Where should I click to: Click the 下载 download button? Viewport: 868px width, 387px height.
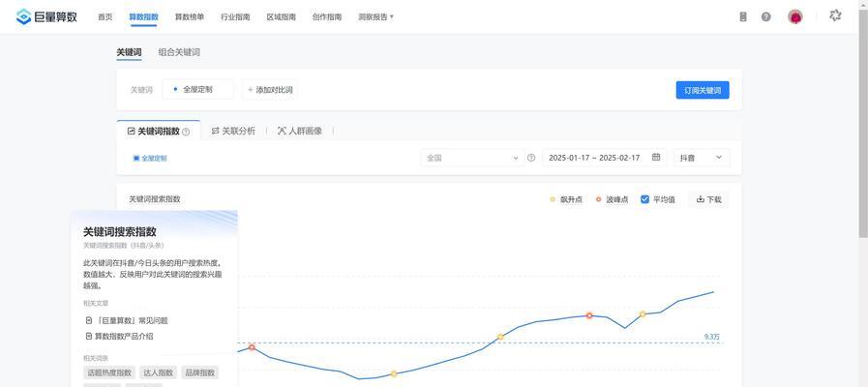tap(708, 199)
